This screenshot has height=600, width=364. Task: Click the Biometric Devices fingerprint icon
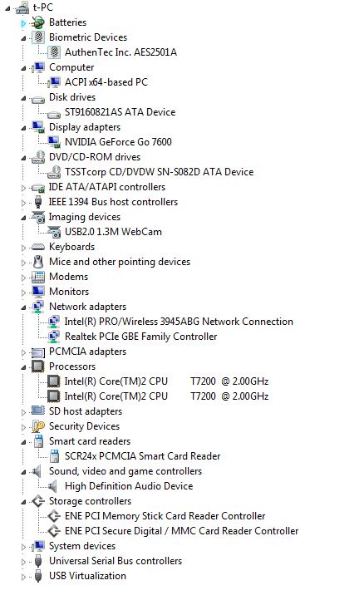(x=38, y=37)
